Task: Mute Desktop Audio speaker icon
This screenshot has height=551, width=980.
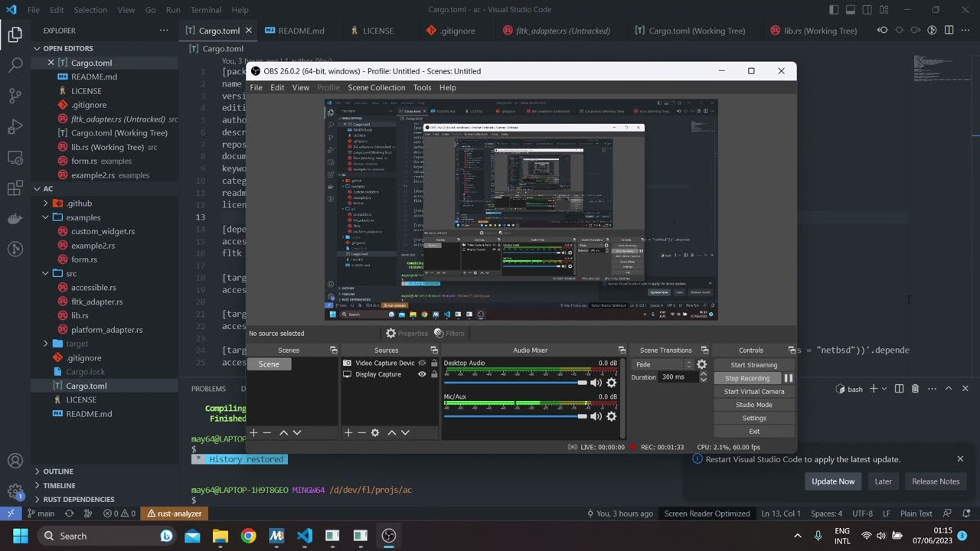Action: pos(596,383)
